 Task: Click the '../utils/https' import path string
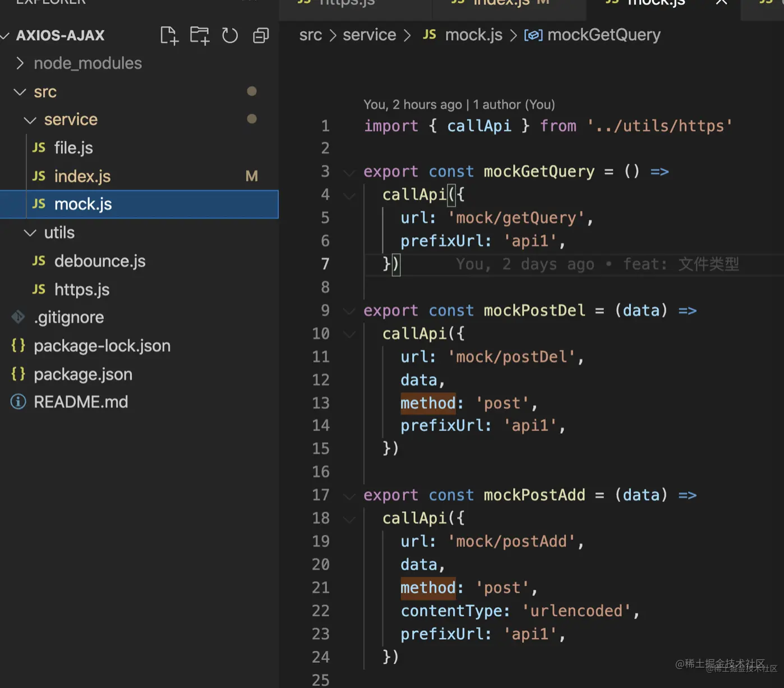660,126
